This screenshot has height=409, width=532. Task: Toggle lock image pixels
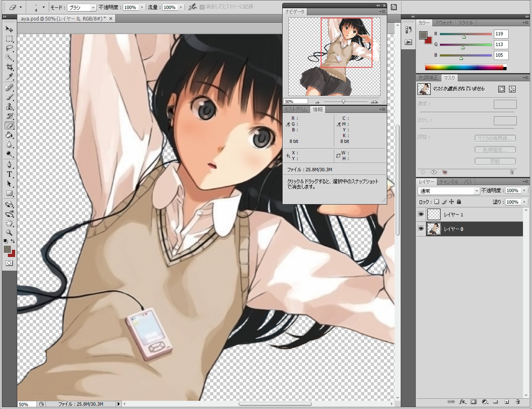point(444,202)
